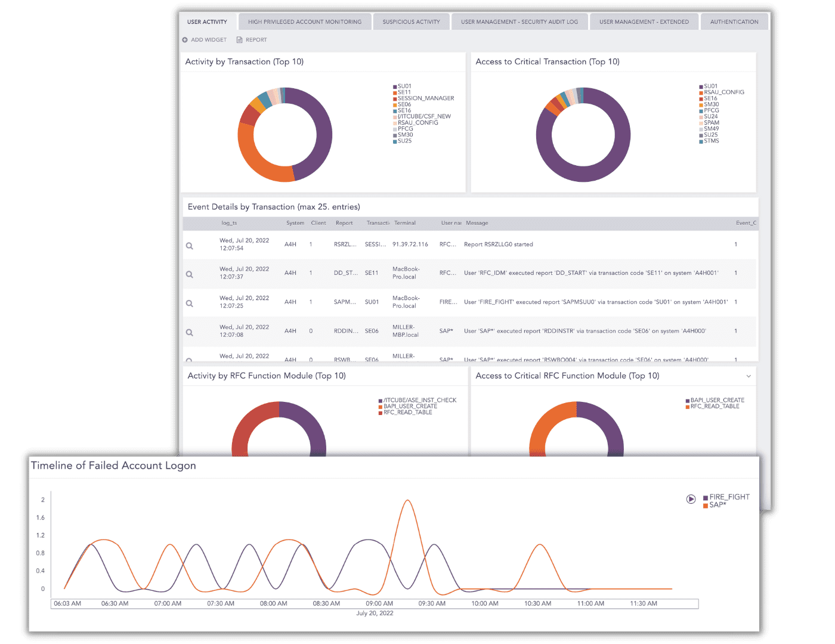Viewport: 835px width, 644px height.
Task: Click the timeline legend play button
Action: 691,499
